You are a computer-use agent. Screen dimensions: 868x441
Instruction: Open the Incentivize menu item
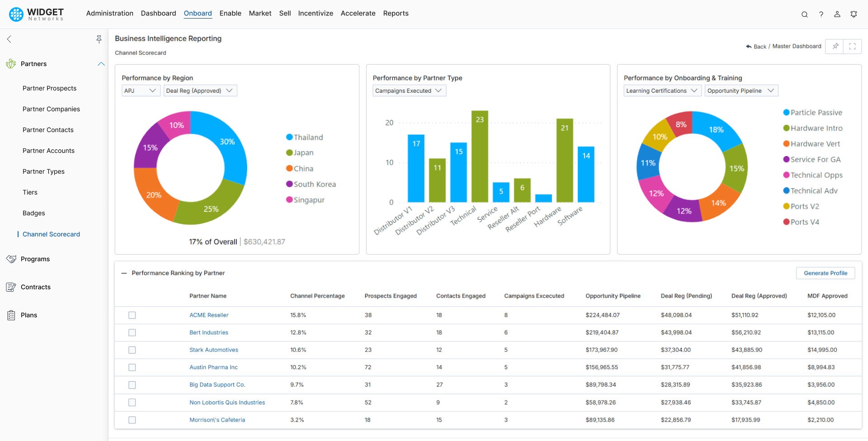(x=316, y=13)
